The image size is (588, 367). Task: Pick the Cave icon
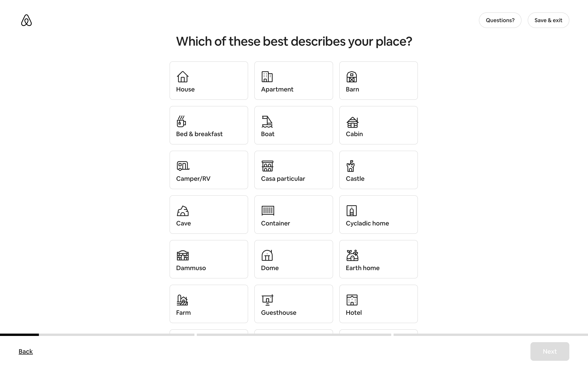(x=183, y=211)
